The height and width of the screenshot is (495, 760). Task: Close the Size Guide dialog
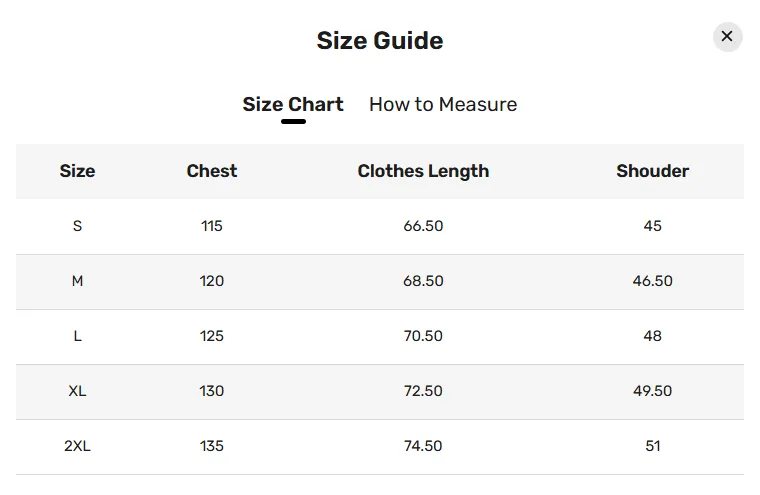pyautogui.click(x=727, y=37)
